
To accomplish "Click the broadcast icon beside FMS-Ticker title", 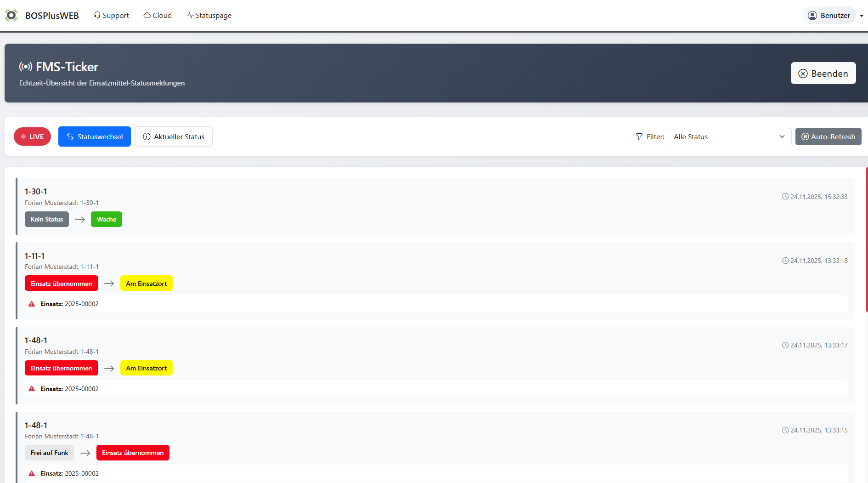I will (26, 67).
